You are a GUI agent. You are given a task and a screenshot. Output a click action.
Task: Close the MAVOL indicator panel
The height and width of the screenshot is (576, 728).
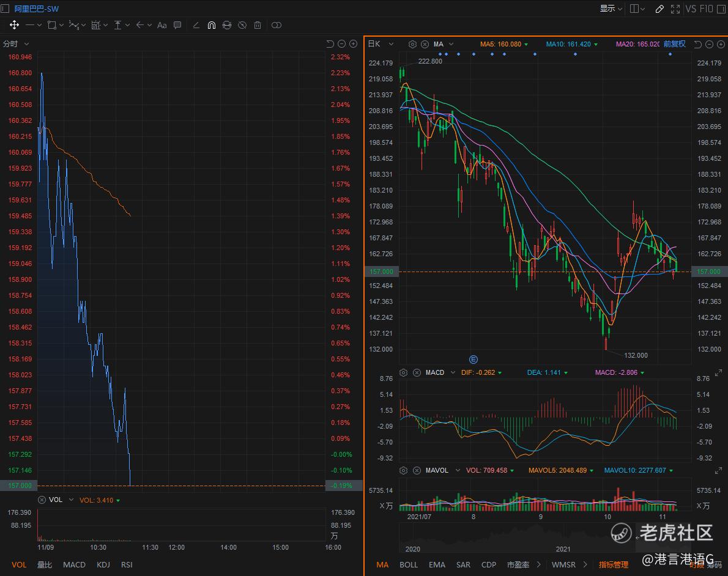tap(417, 471)
